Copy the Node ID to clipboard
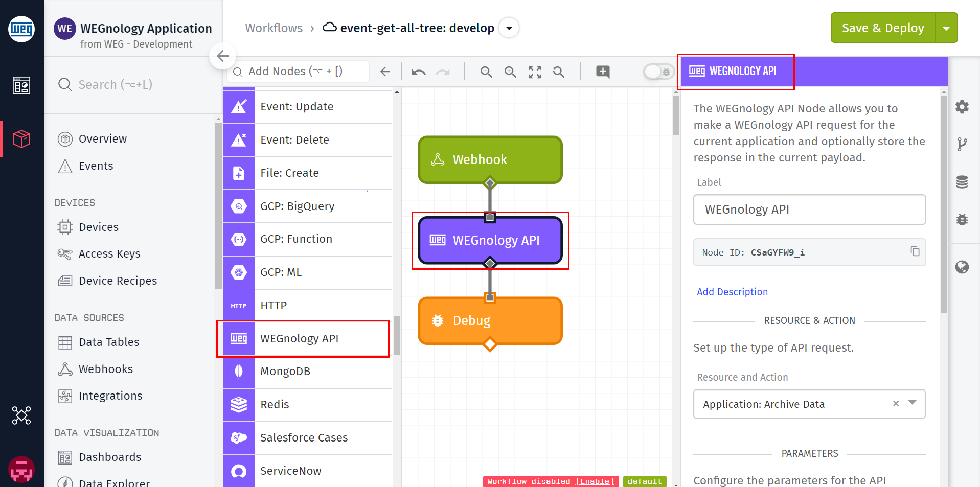 (x=915, y=251)
